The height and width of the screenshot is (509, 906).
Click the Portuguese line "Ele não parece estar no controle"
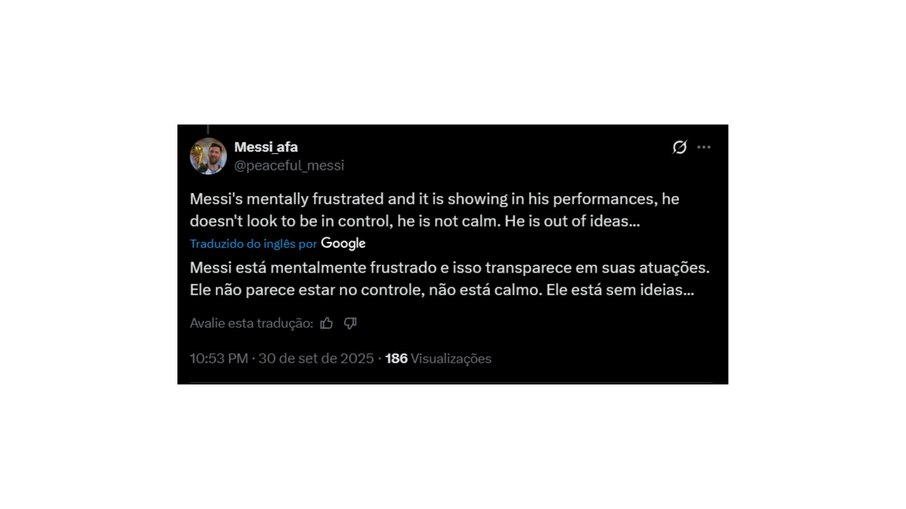coord(441,291)
